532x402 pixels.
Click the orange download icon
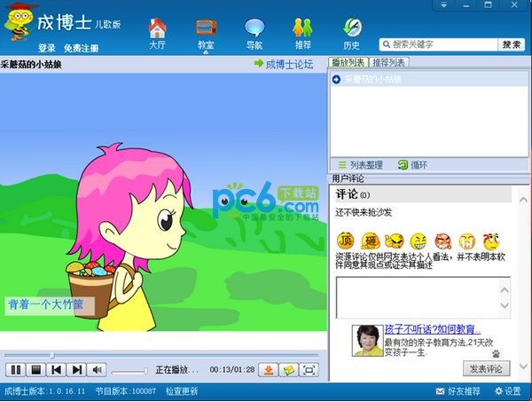click(x=269, y=370)
